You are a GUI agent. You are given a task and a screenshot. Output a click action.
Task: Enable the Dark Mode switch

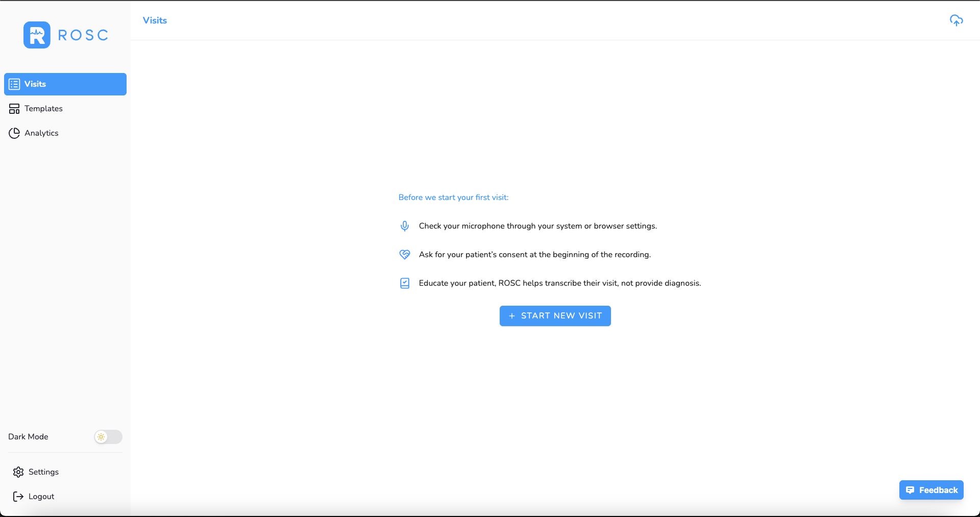(108, 437)
